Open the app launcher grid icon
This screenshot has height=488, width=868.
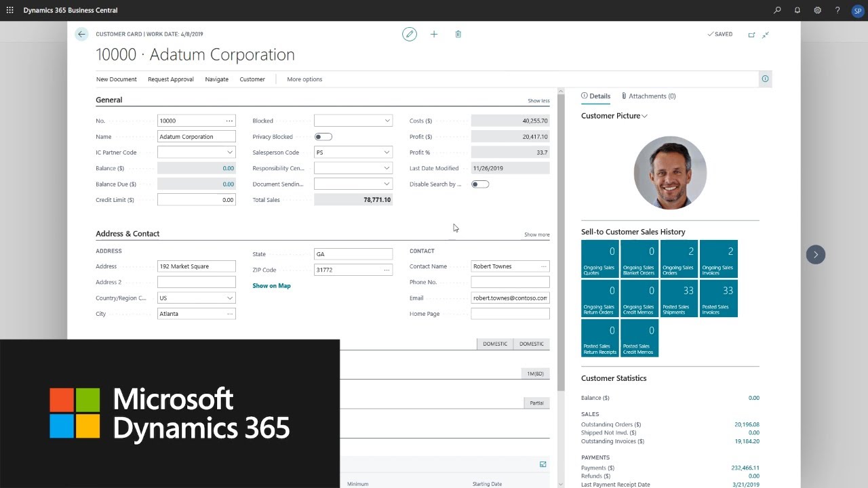click(9, 10)
